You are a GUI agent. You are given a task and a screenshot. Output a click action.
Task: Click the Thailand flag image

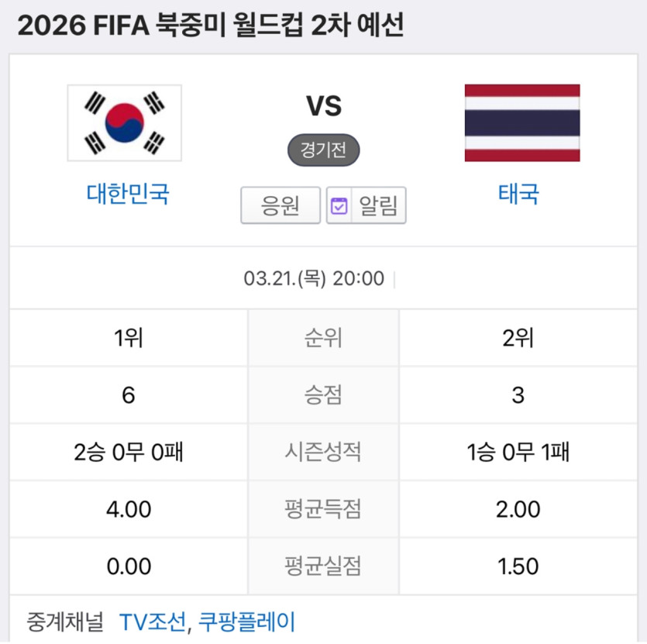522,122
